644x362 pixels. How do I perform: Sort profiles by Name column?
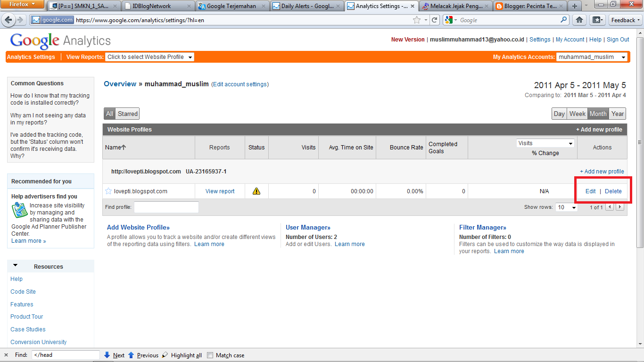click(116, 148)
